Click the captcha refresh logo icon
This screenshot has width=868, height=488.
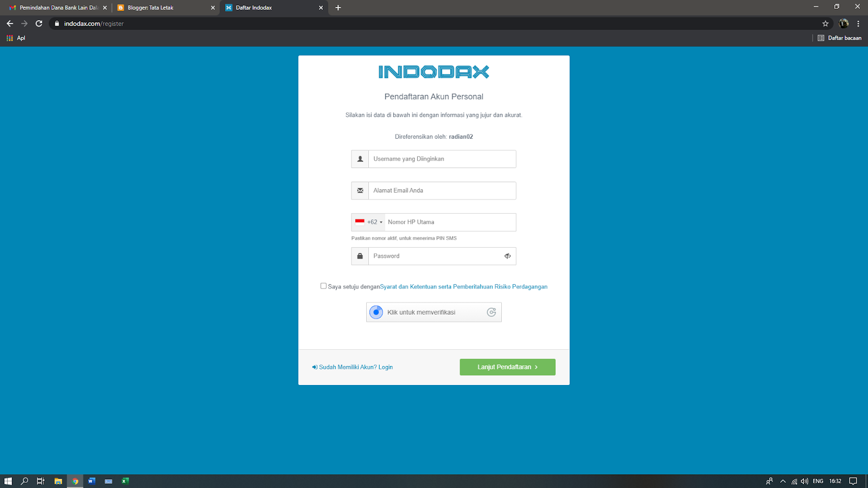coord(492,312)
